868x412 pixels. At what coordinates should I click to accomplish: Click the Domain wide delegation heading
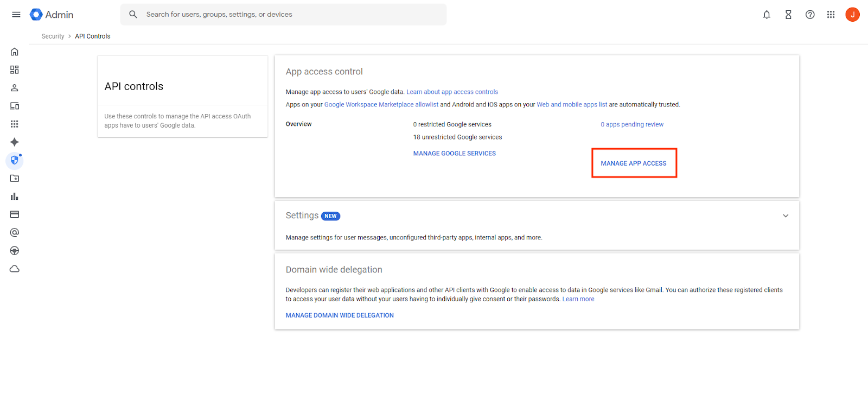point(334,270)
